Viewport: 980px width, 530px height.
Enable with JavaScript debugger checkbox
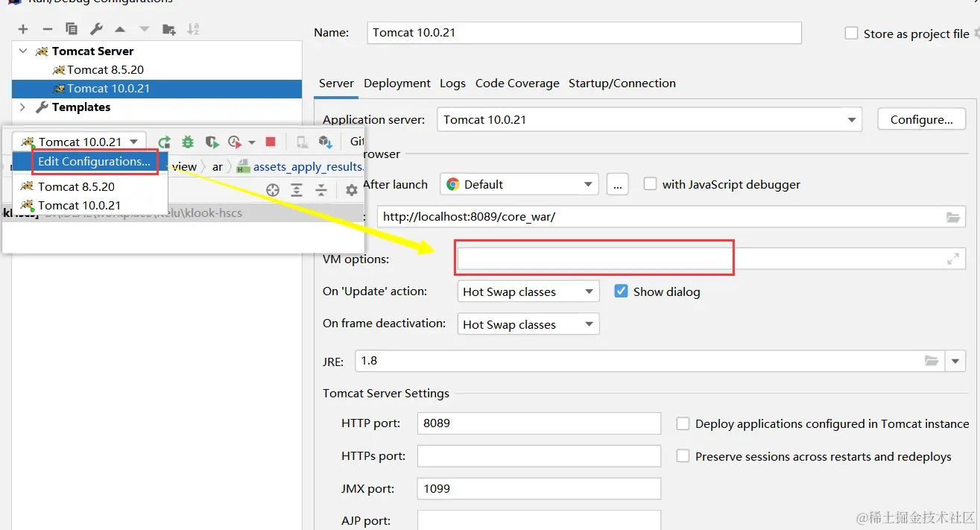click(650, 184)
